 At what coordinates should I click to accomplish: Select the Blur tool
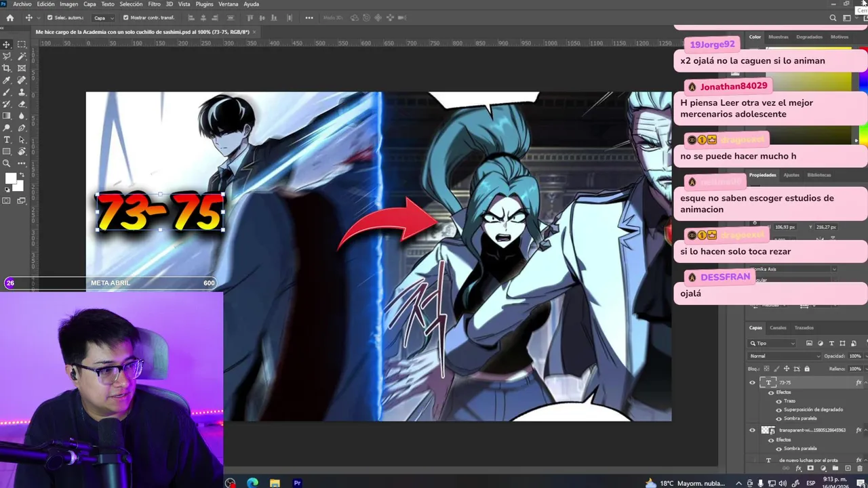[x=22, y=116]
